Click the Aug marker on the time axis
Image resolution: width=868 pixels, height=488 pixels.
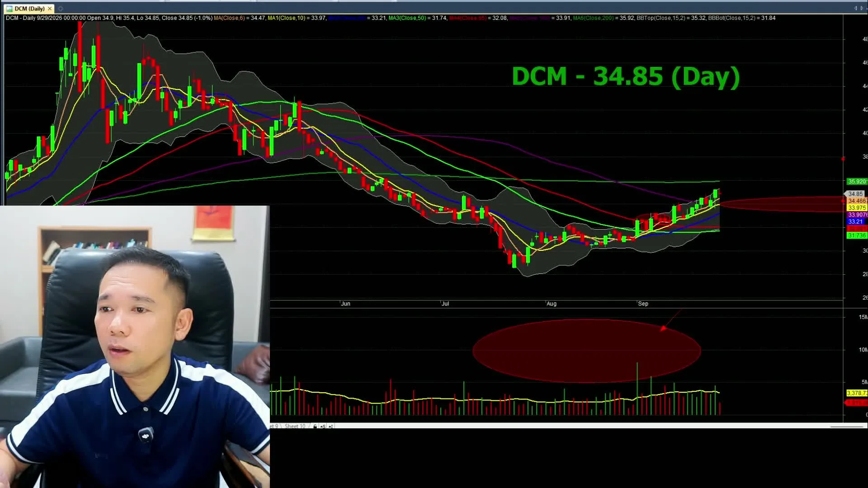pyautogui.click(x=552, y=304)
